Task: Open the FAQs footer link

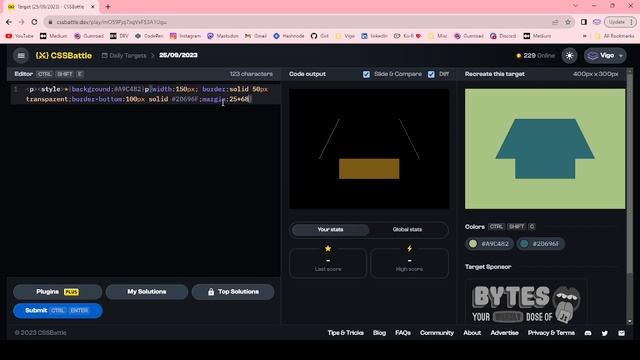Action: click(x=403, y=333)
